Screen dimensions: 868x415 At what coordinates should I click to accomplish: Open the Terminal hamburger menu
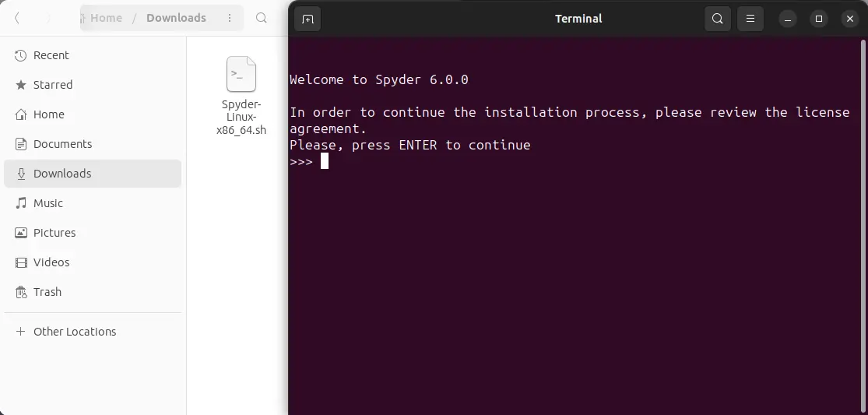tap(750, 19)
